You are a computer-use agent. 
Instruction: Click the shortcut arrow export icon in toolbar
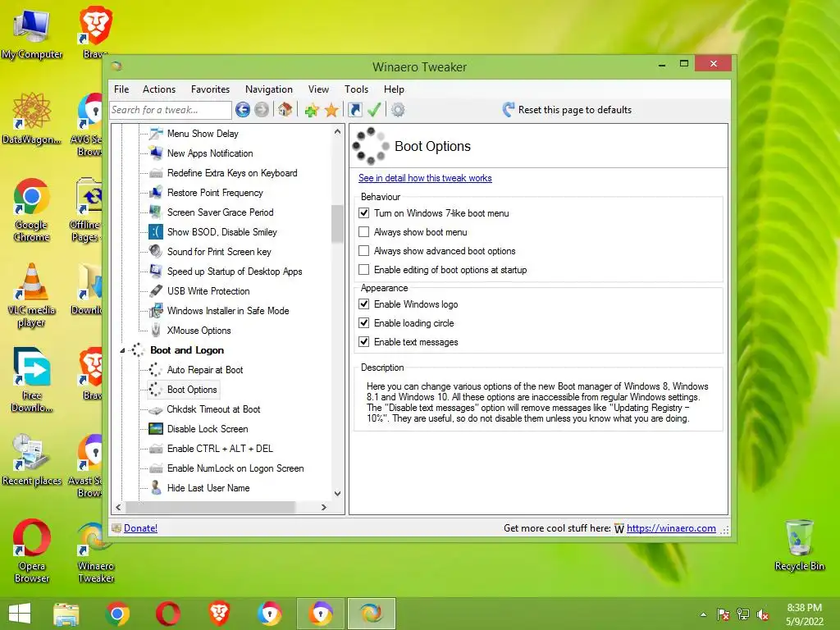pos(354,110)
